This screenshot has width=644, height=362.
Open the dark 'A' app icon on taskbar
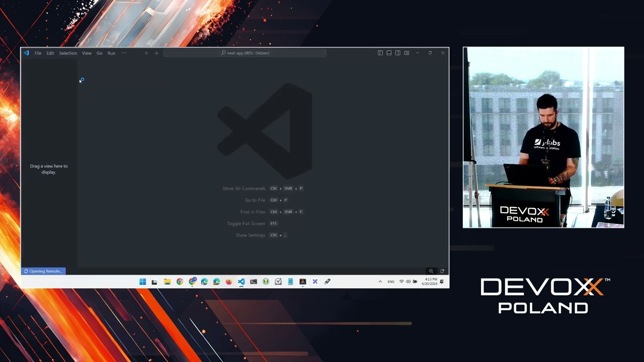tap(302, 282)
